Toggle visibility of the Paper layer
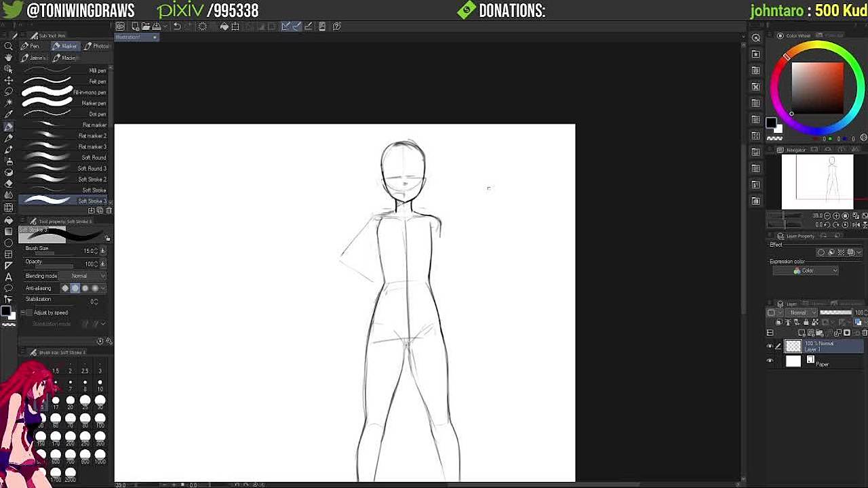The image size is (868, 488). pos(770,361)
